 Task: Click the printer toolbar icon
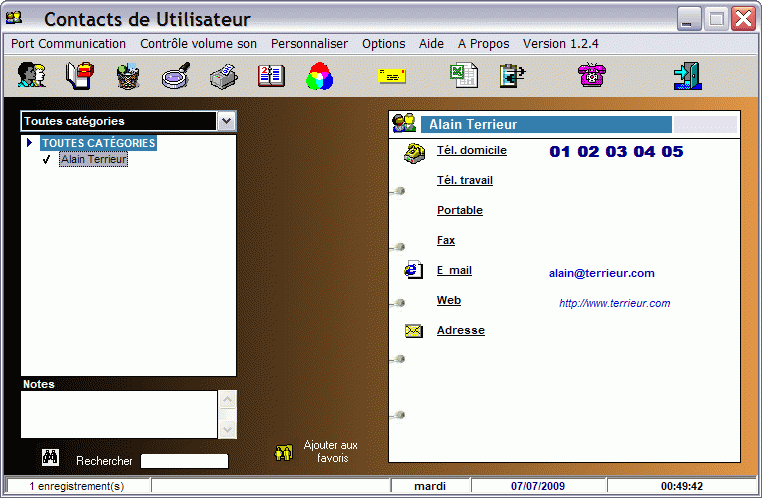coord(224,77)
